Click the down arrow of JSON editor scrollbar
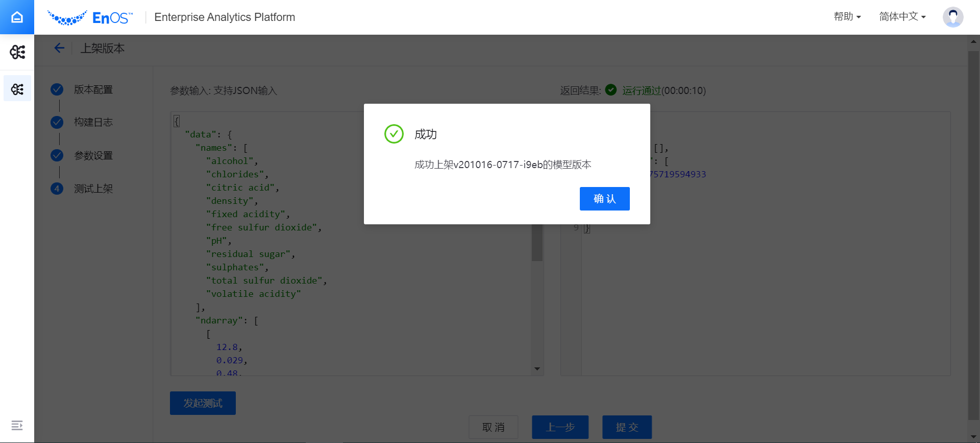 point(537,369)
